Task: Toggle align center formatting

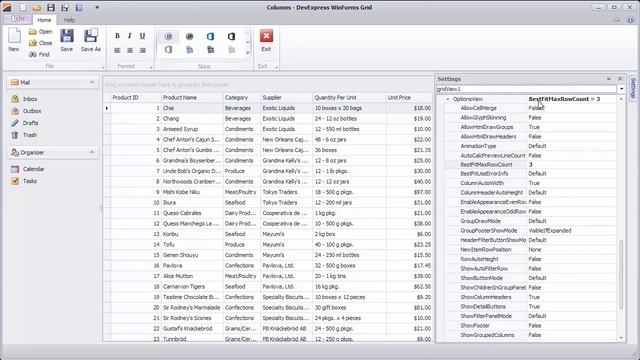Action: [x=130, y=50]
